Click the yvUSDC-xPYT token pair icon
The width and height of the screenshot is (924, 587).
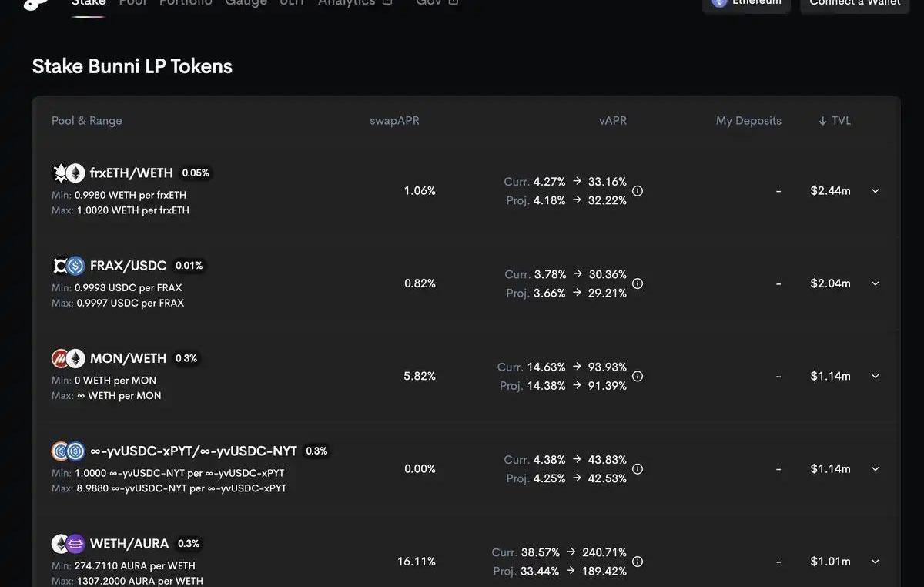[68, 451]
